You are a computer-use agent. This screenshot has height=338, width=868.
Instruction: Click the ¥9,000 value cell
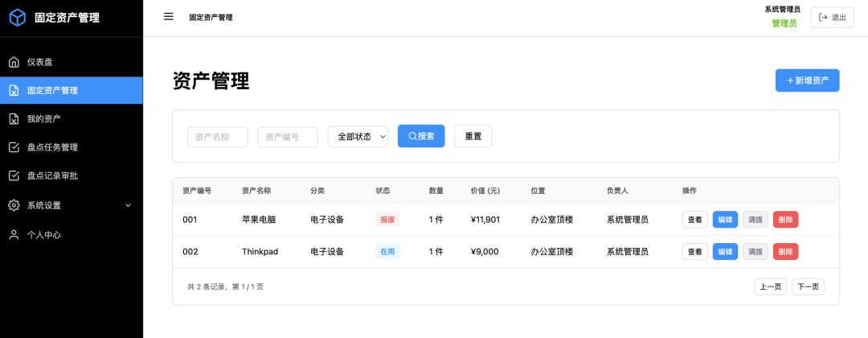485,252
